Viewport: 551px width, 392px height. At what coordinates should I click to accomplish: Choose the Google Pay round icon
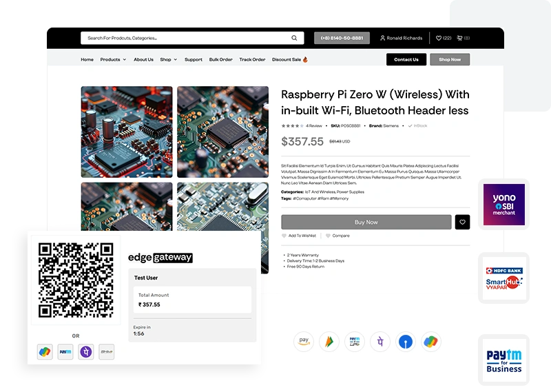pyautogui.click(x=431, y=342)
